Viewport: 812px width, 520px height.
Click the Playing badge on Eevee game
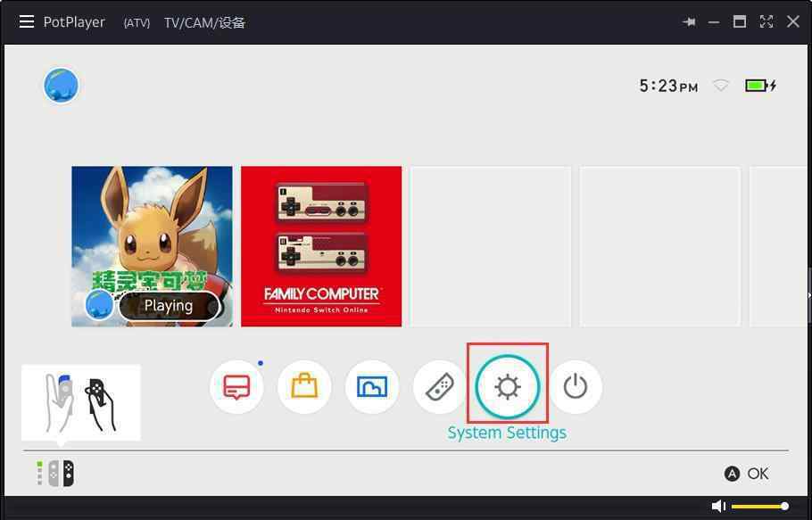168,305
